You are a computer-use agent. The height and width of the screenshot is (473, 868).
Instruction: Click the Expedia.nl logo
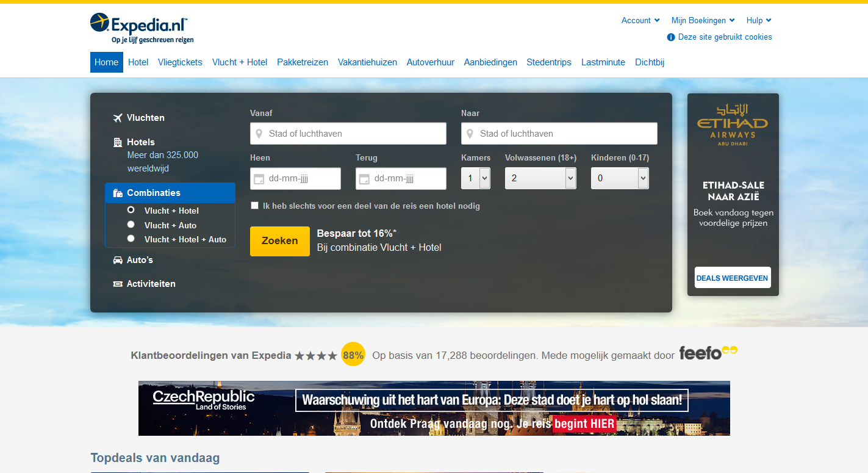(x=142, y=28)
